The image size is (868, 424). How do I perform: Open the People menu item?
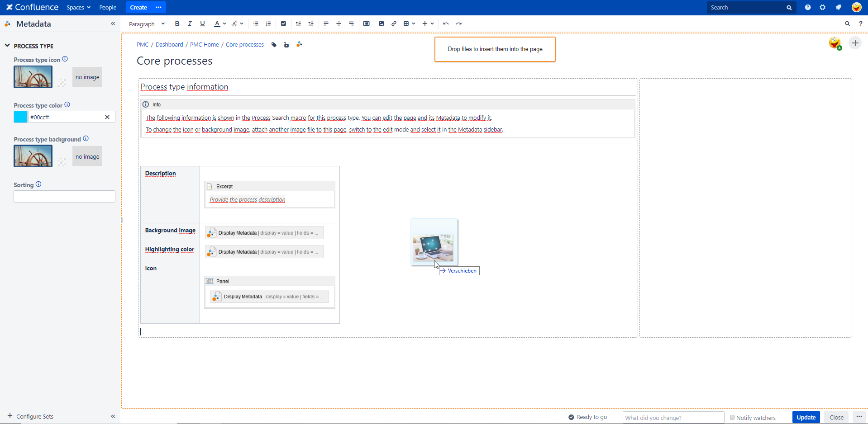[108, 8]
